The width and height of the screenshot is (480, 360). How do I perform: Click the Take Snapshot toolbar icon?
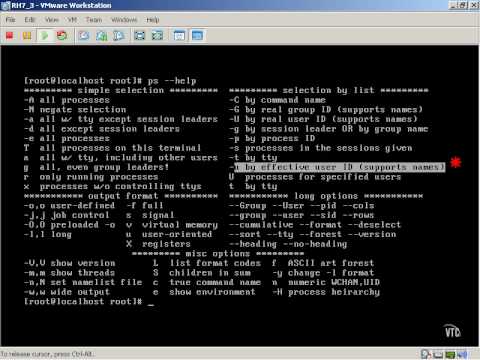click(84, 35)
